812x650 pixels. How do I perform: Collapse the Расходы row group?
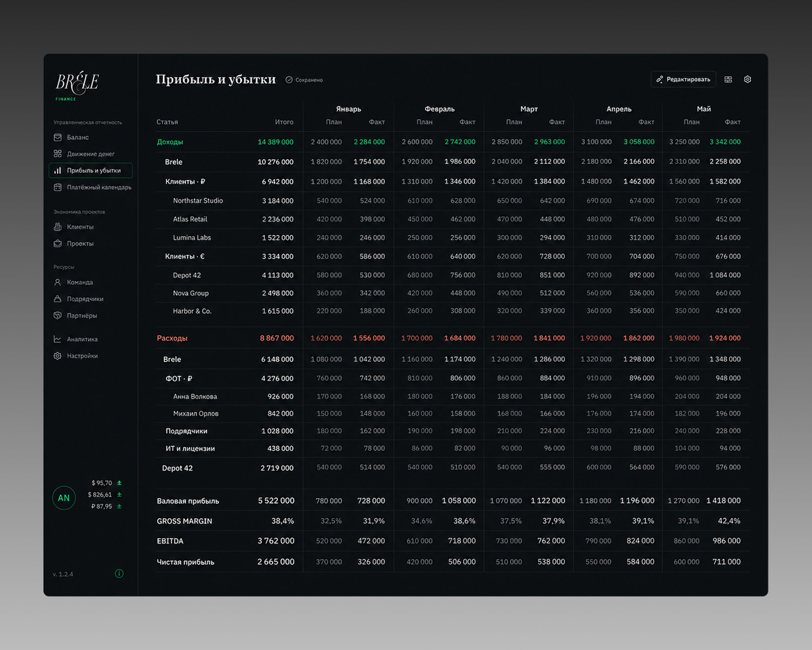coord(172,338)
